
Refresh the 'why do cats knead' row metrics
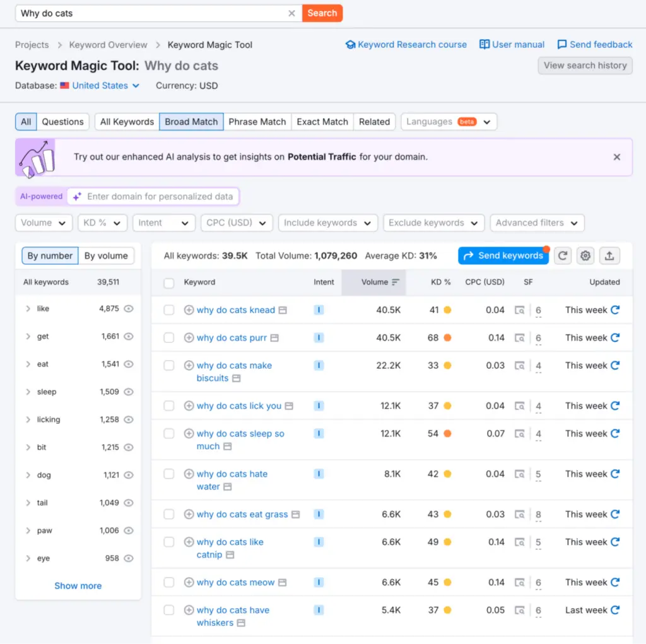615,310
